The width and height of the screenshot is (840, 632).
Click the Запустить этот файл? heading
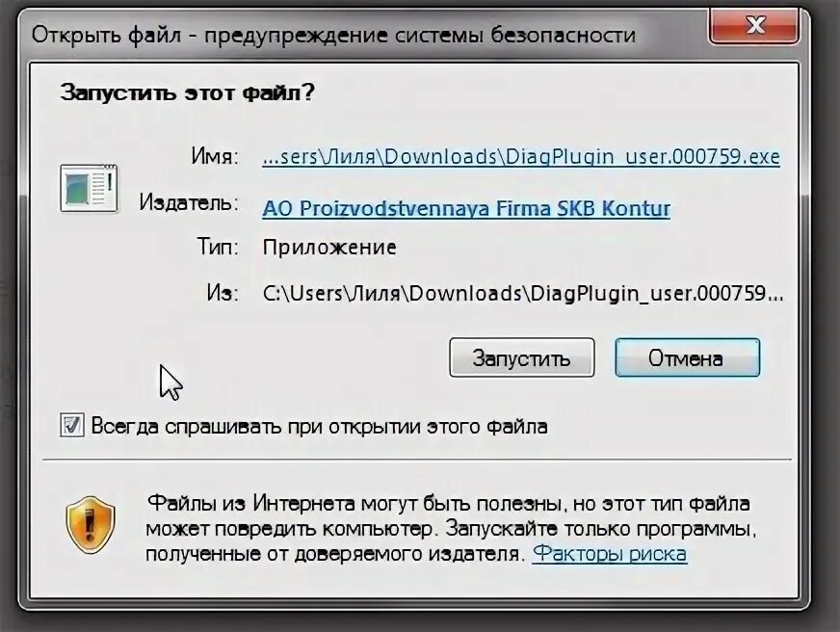(188, 92)
